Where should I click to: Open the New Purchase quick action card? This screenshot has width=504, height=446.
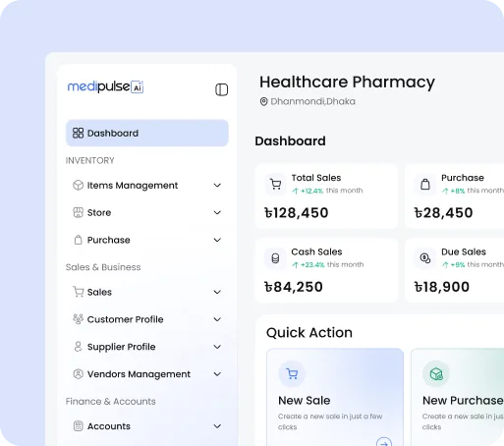[458, 397]
